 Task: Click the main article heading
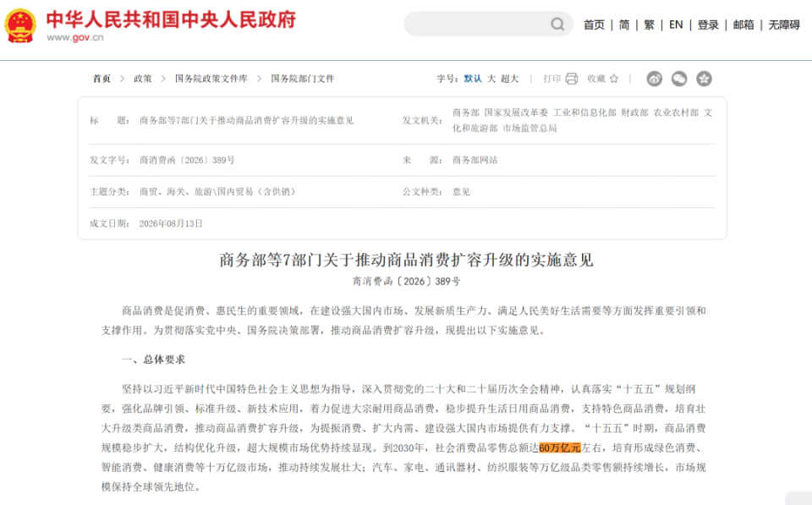tap(407, 260)
